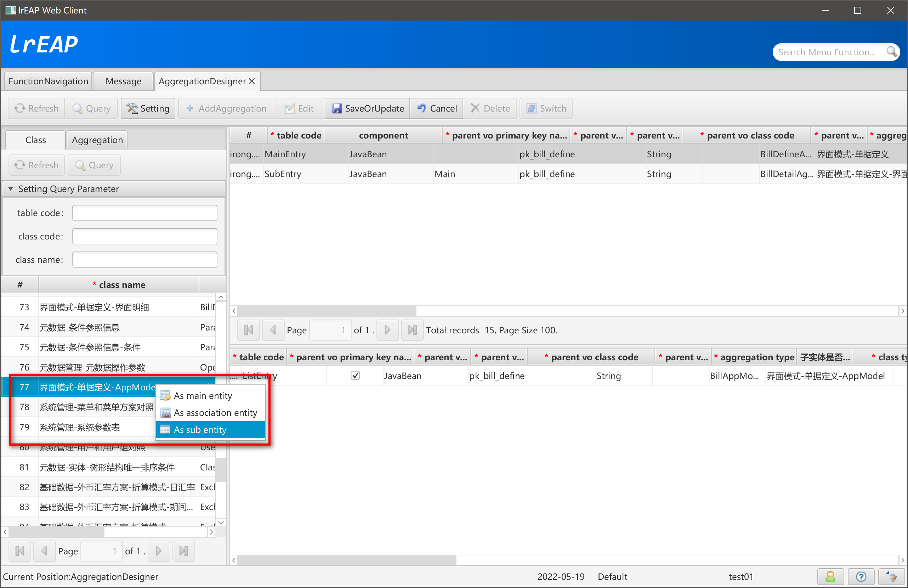Sort by class name column header
This screenshot has width=908, height=588.
[x=119, y=285]
